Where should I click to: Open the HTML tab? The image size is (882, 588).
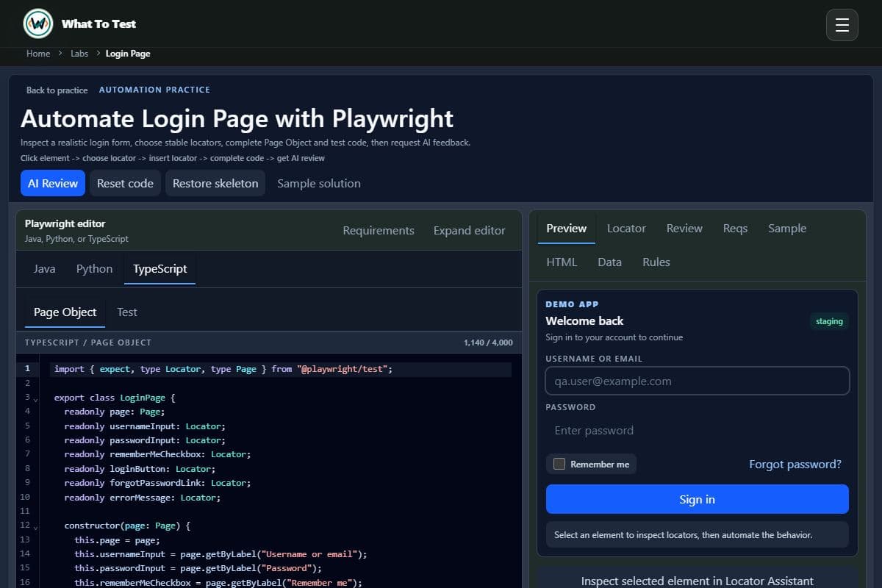tap(562, 262)
